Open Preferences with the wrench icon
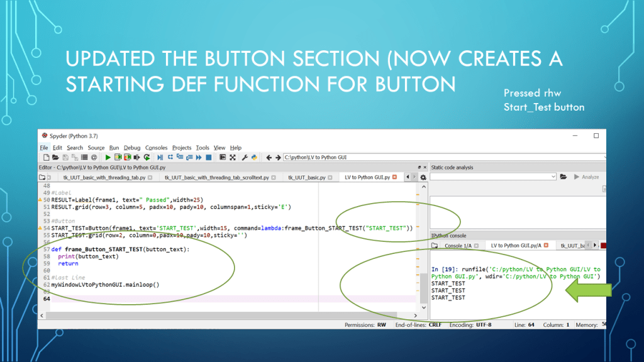This screenshot has width=644, height=362. pyautogui.click(x=243, y=157)
